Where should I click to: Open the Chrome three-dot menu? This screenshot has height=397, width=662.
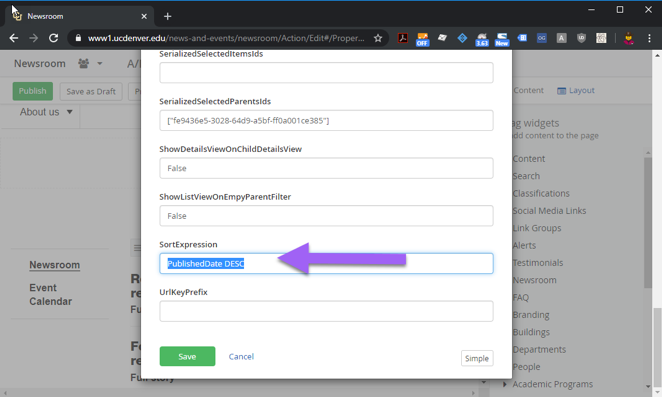(649, 38)
